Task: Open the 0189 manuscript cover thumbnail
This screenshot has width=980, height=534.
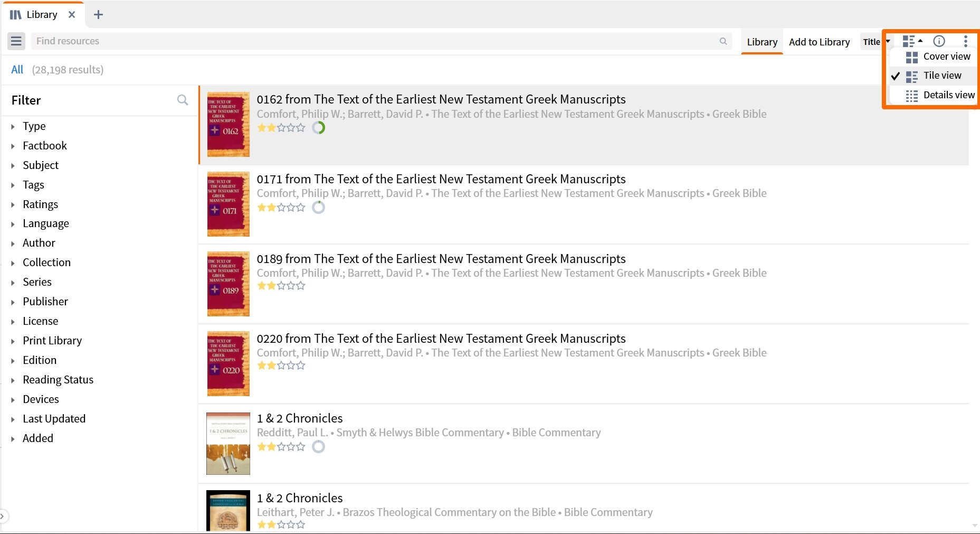Action: click(228, 284)
